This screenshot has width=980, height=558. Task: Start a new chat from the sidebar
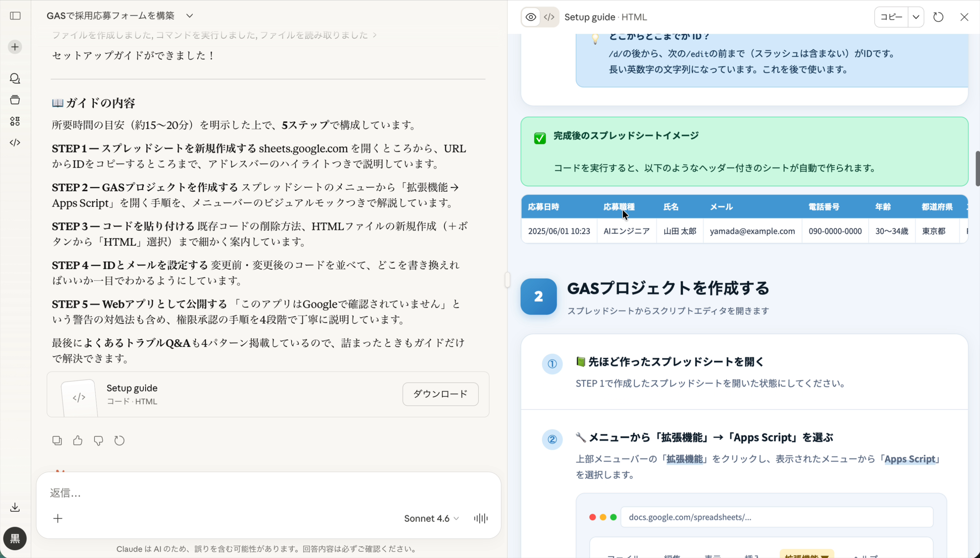point(15,47)
